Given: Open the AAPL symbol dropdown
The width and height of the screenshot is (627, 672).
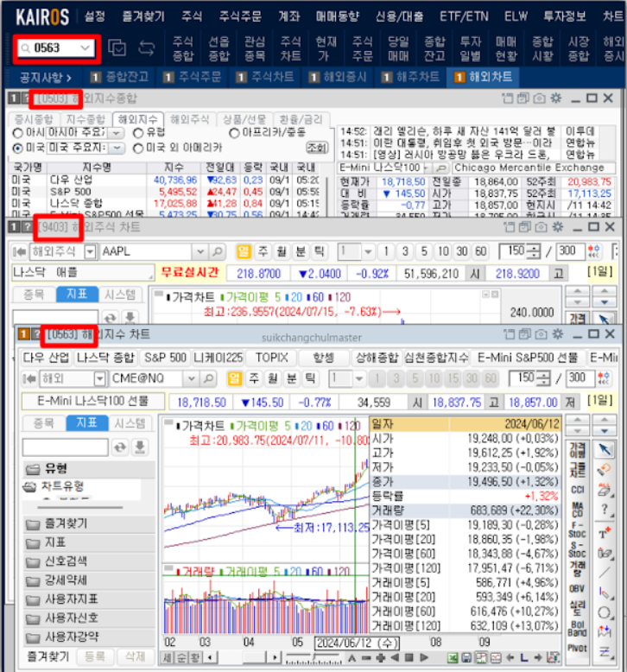Looking at the screenshot, I should coord(200,251).
